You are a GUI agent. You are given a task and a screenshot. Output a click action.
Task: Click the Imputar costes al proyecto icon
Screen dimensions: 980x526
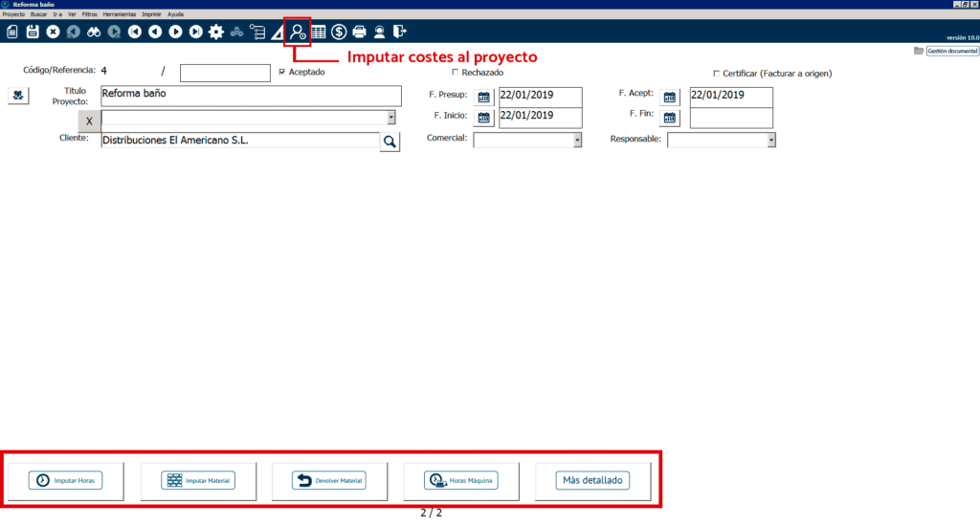(x=298, y=32)
